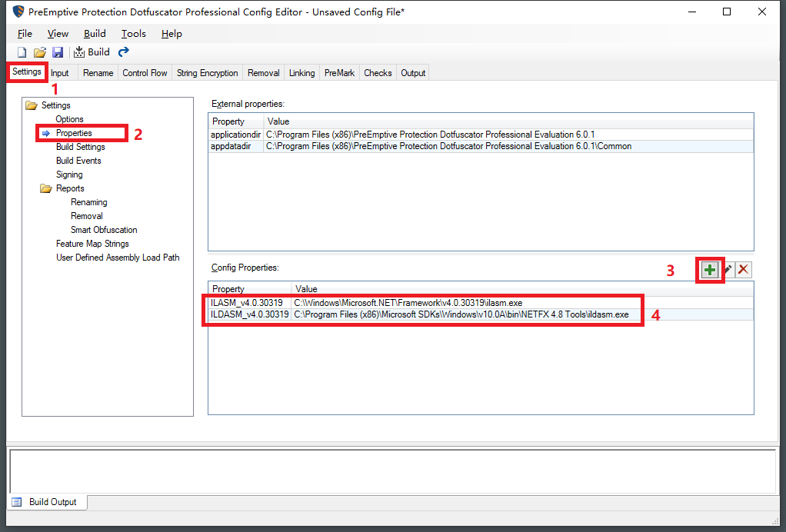Image resolution: width=786 pixels, height=532 pixels.
Task: Click the Dotfuscator shield title icon
Action: pos(18,11)
